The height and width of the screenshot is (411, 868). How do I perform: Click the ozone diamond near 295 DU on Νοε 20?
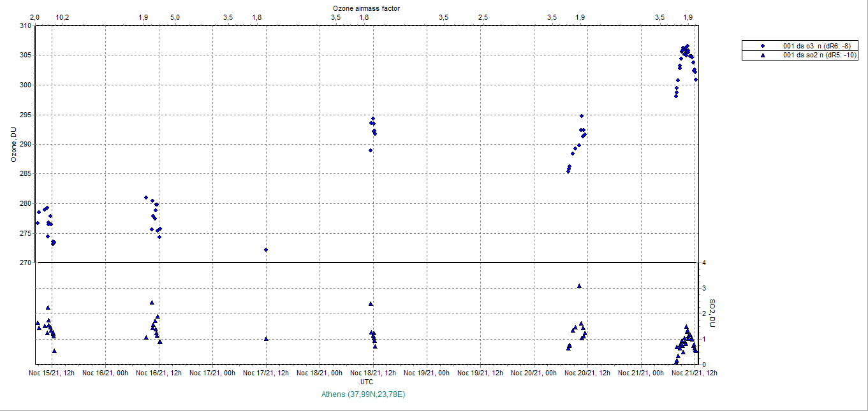point(582,116)
